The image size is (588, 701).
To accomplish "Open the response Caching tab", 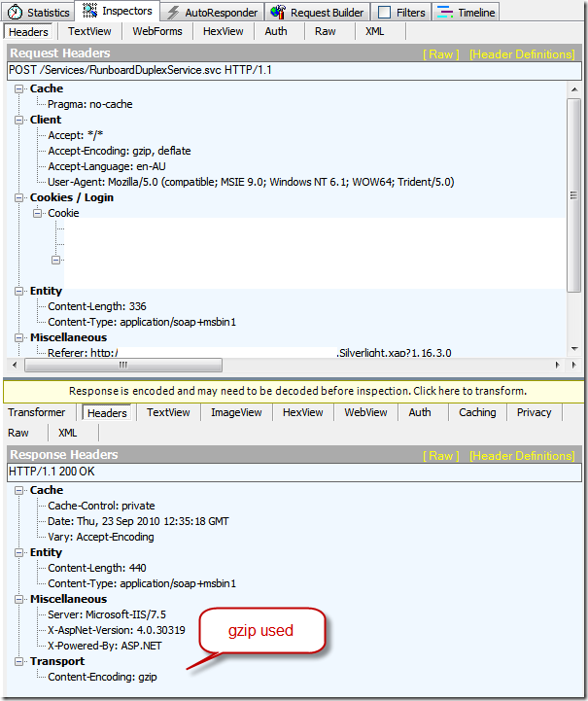I will coord(476,412).
